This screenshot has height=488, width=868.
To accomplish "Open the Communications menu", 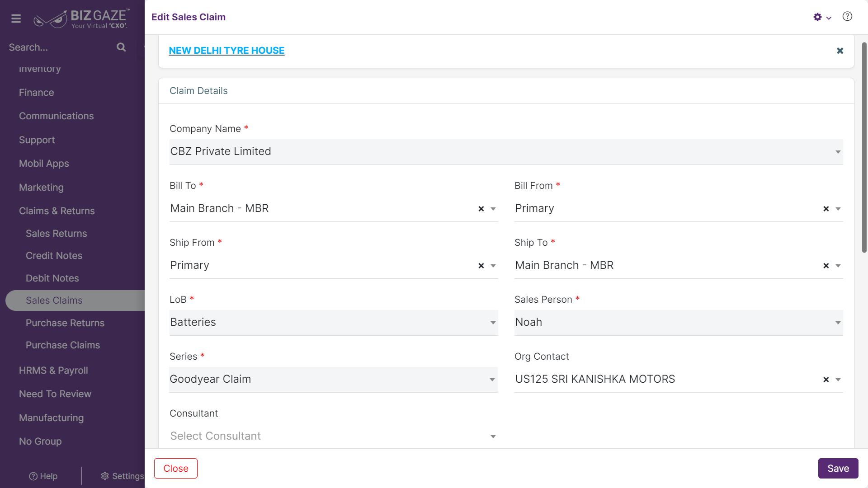I will point(56,116).
